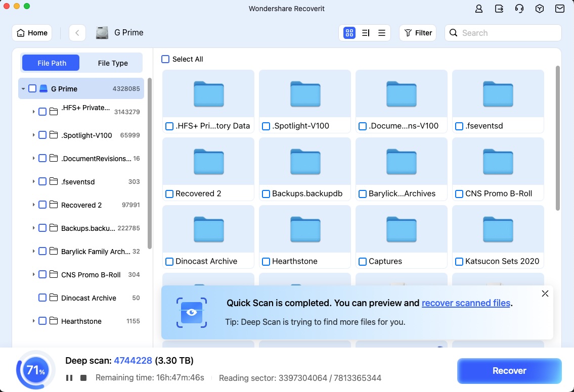Open the headset support icon
Image resolution: width=574 pixels, height=392 pixels.
[519, 9]
